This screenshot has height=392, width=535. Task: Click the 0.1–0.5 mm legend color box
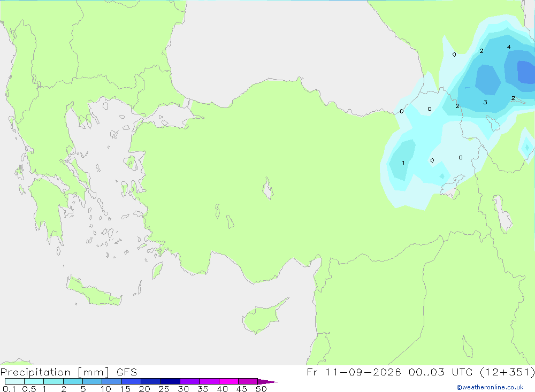pos(14,381)
